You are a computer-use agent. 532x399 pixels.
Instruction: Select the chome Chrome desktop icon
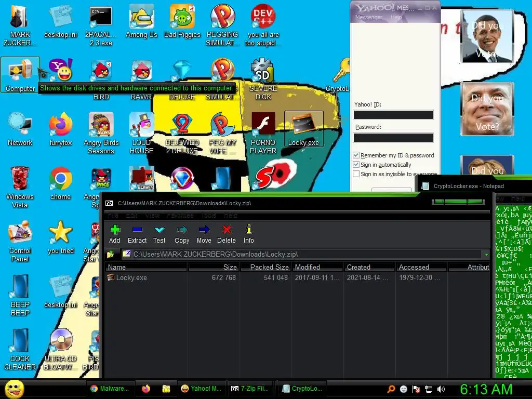(x=60, y=183)
